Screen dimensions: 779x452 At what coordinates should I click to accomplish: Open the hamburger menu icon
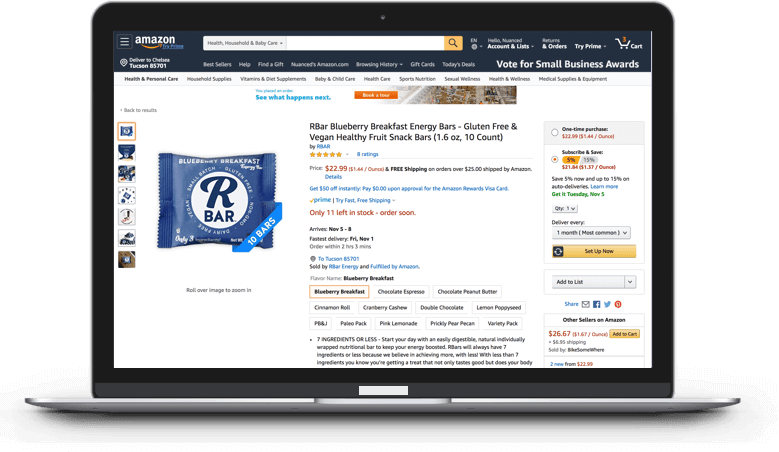[x=124, y=42]
